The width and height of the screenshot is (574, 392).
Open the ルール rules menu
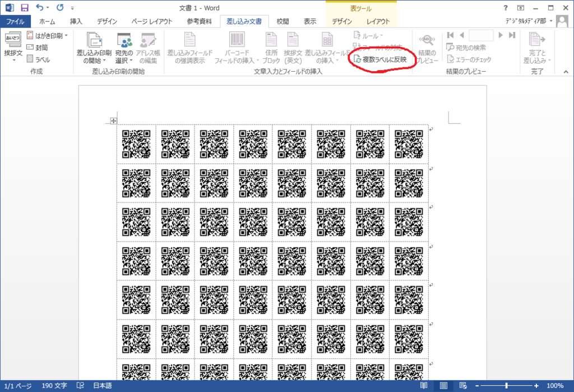point(368,35)
